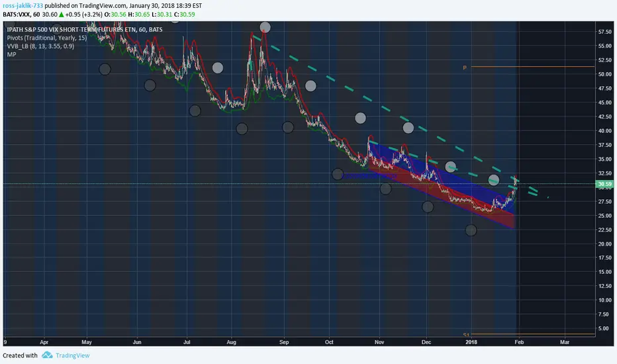Click the 2018 label on time axis
This screenshot has height=364, width=617.
(x=471, y=342)
